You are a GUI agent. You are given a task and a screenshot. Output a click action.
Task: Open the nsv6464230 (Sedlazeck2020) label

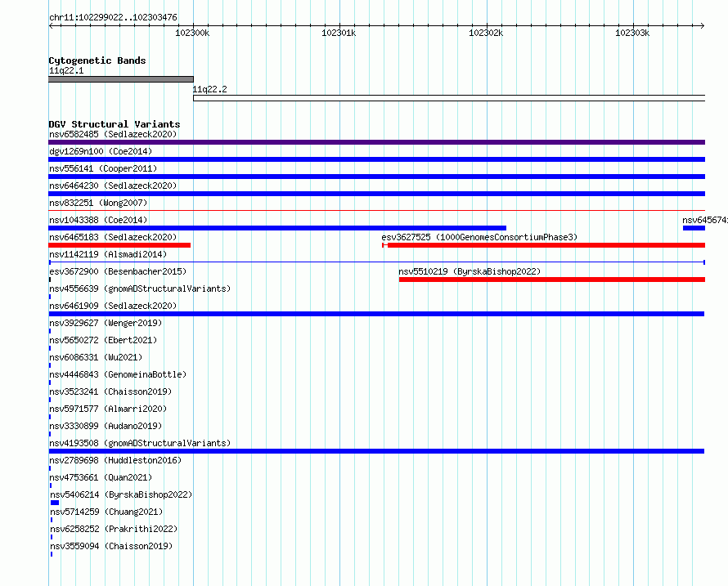click(x=113, y=186)
